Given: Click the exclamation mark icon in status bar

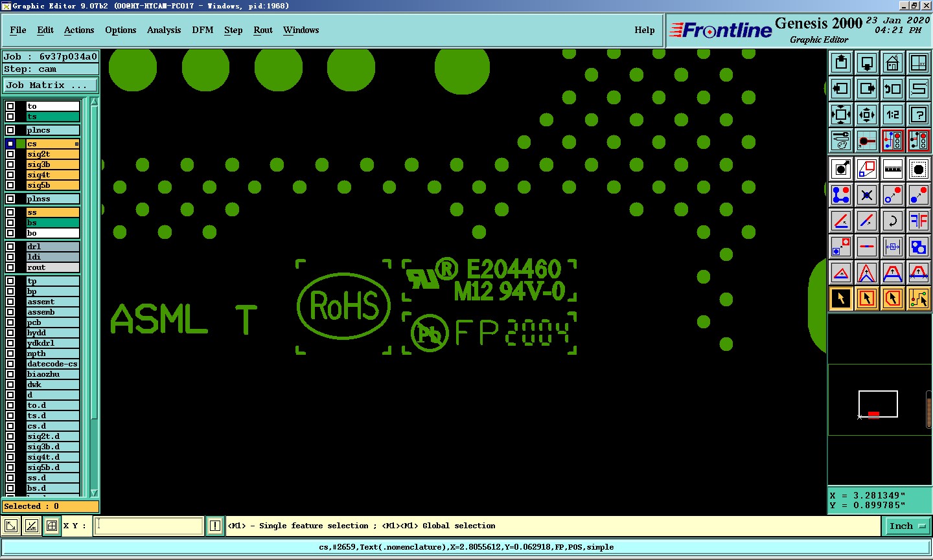Looking at the screenshot, I should (x=215, y=526).
